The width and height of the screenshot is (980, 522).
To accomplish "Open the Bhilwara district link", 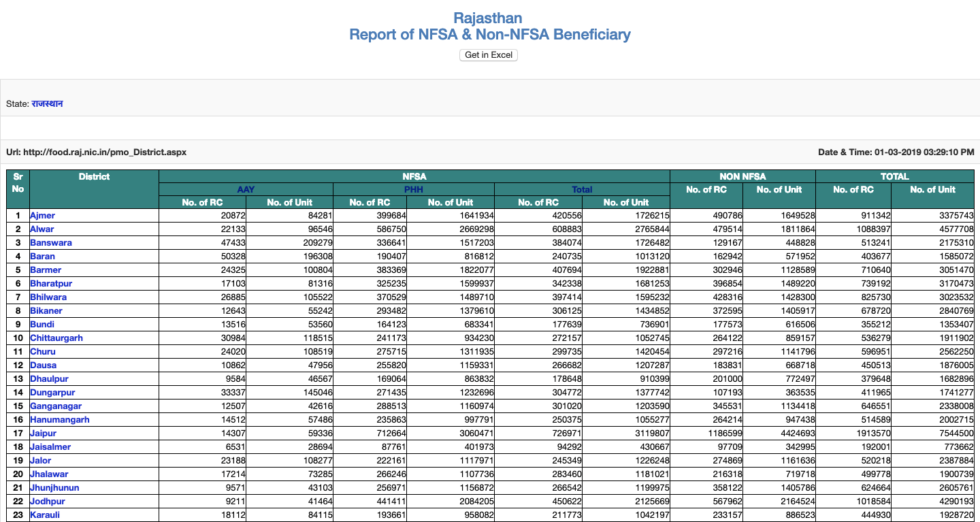I will 48,297.
